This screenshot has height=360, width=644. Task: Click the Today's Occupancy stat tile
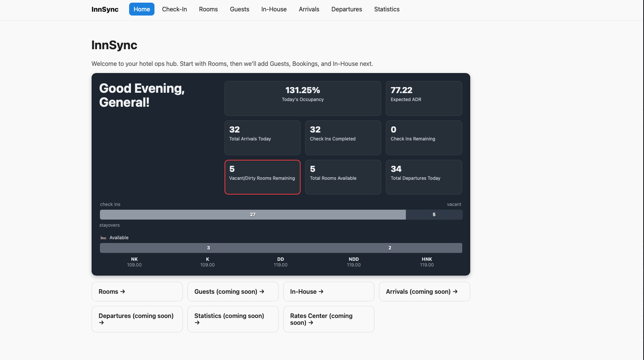tap(303, 98)
